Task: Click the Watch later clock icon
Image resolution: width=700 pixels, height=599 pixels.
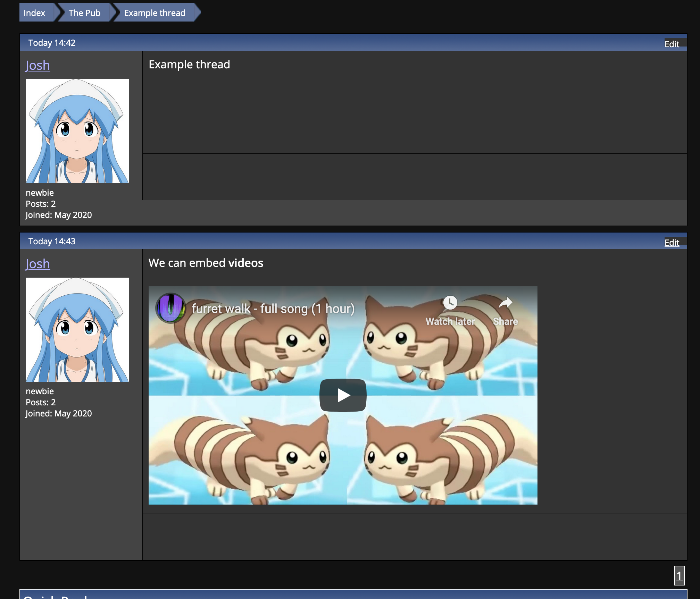Action: pyautogui.click(x=450, y=303)
